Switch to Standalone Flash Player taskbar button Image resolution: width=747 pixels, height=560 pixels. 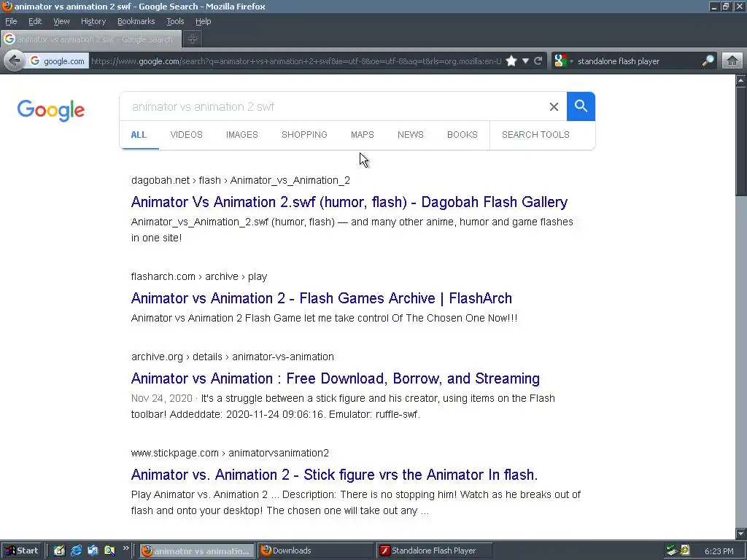[433, 551]
